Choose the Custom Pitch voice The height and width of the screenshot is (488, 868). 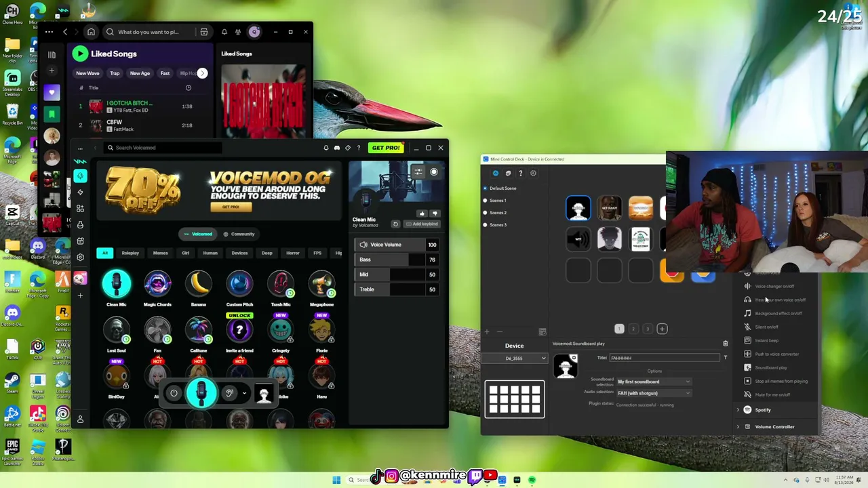click(239, 285)
